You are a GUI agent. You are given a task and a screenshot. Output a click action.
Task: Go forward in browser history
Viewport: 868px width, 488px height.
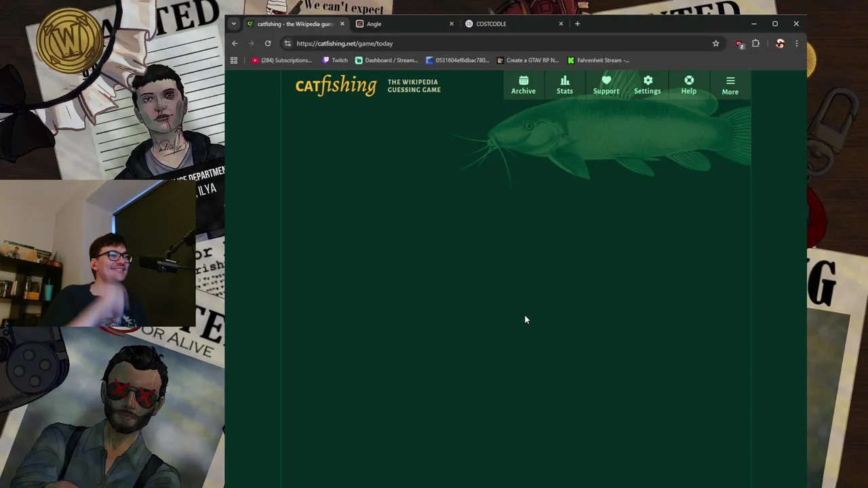click(x=251, y=43)
